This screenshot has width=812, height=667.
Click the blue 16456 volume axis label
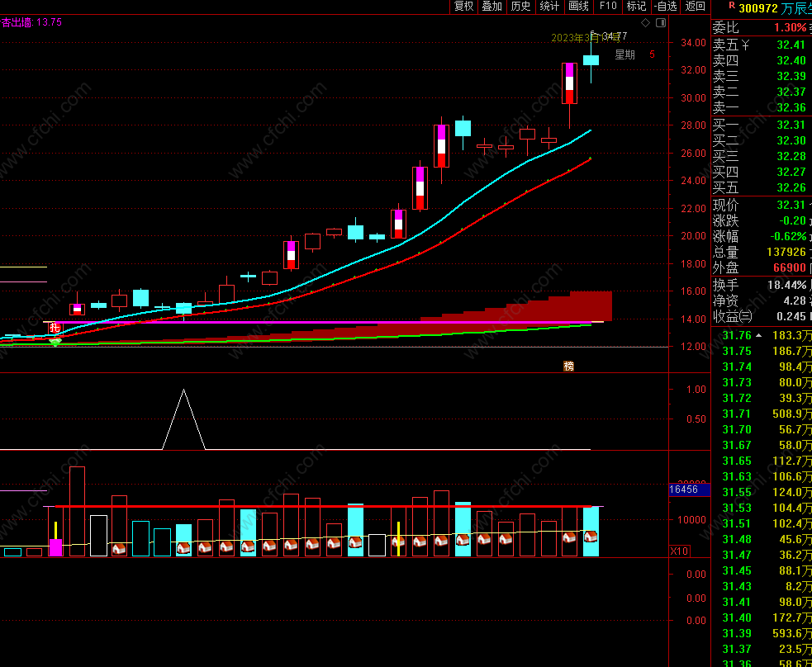(x=689, y=490)
